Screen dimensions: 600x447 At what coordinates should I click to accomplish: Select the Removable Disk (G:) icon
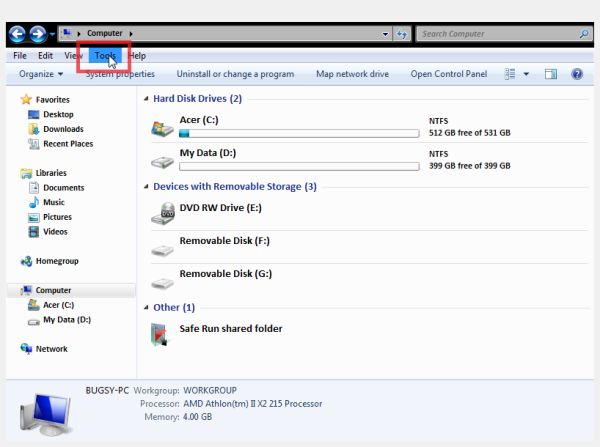162,283
